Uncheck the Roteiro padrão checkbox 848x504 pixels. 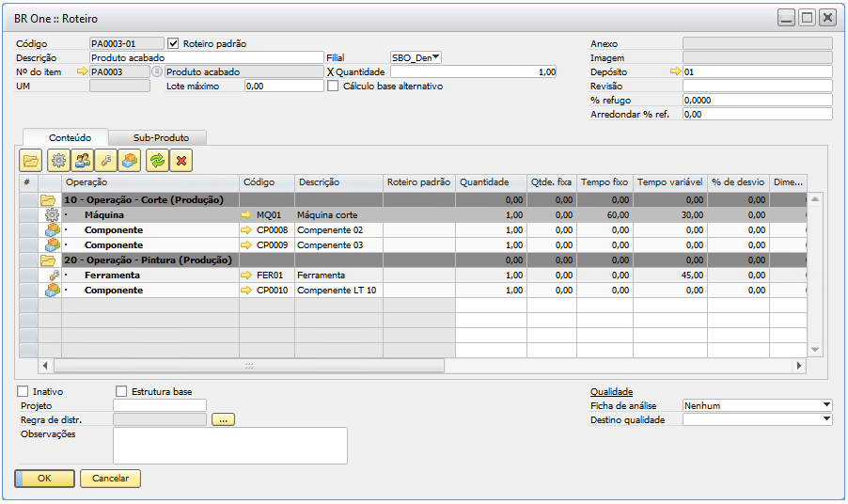tap(173, 43)
